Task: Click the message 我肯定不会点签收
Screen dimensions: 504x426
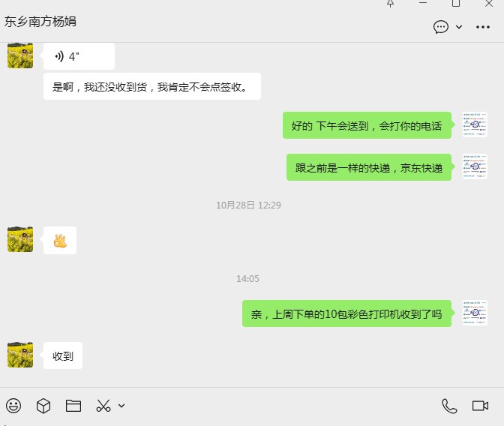Action: pyautogui.click(x=152, y=86)
